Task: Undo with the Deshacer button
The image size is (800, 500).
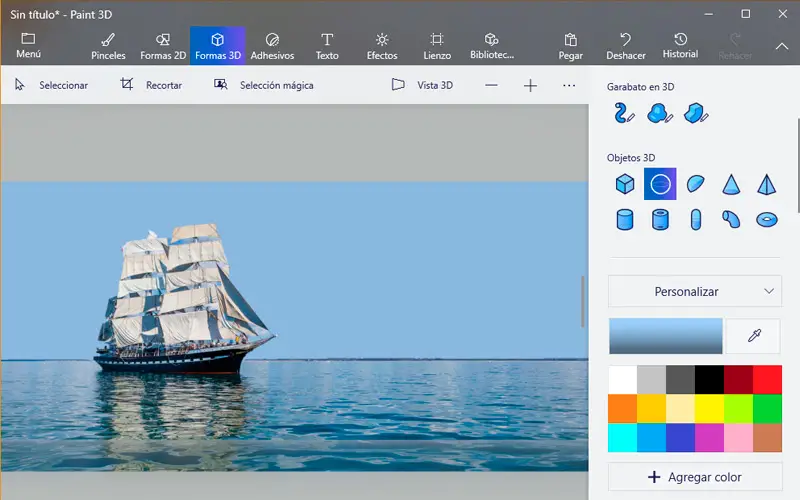Action: (x=626, y=46)
